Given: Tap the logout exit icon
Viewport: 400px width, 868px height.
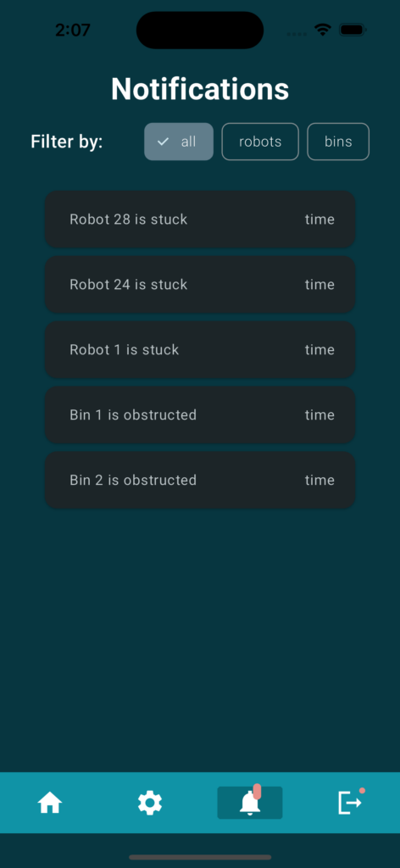Looking at the screenshot, I should [350, 803].
